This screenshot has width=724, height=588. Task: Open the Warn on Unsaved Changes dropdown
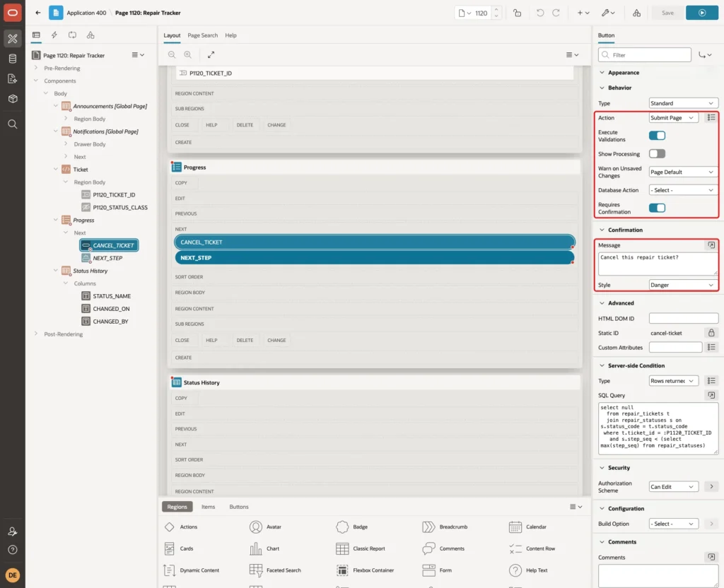(x=683, y=172)
